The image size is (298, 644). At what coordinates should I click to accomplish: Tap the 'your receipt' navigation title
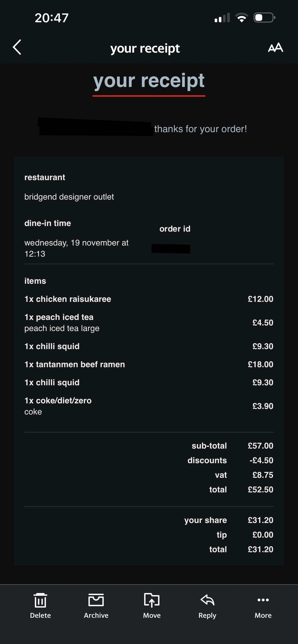point(145,48)
